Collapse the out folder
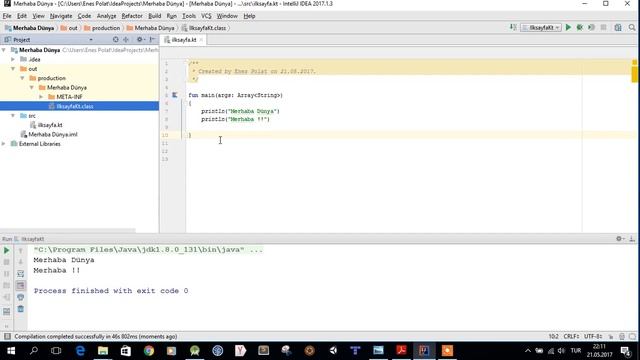Screen dimensions: 640x360 pos(13,69)
